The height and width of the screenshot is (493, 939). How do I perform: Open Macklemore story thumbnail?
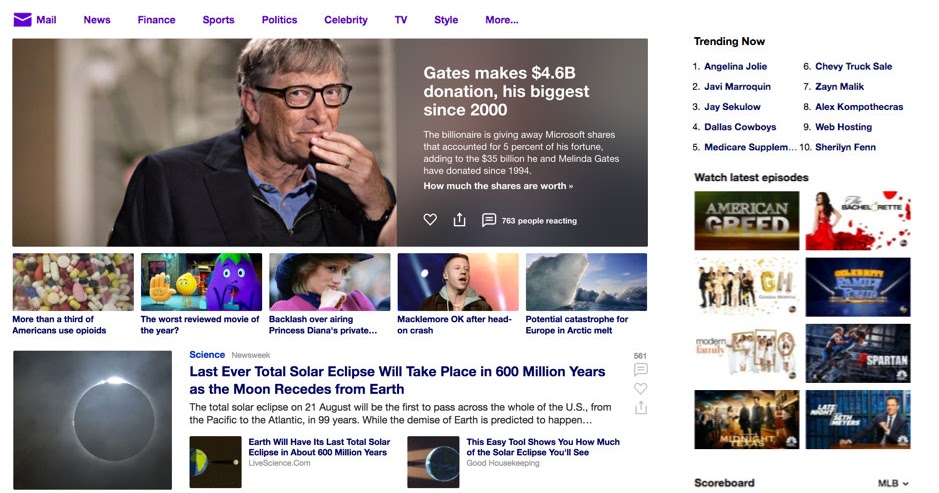[458, 282]
